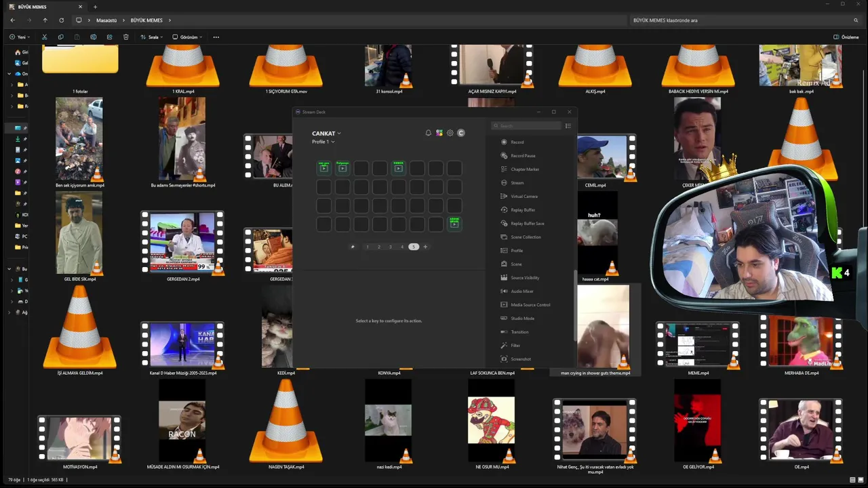Click Masaüstü in the address breadcrumb
Image resolution: width=868 pixels, height=488 pixels.
tap(106, 20)
